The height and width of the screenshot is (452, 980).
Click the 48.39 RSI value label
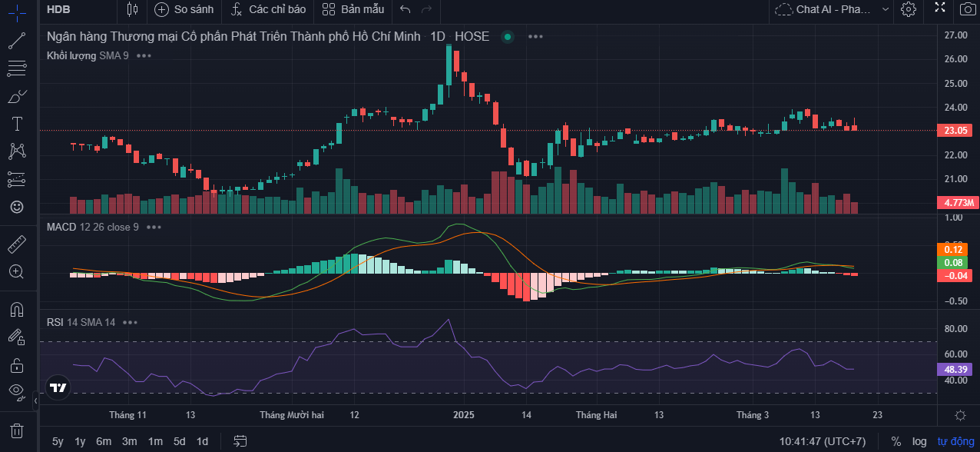[956, 369]
